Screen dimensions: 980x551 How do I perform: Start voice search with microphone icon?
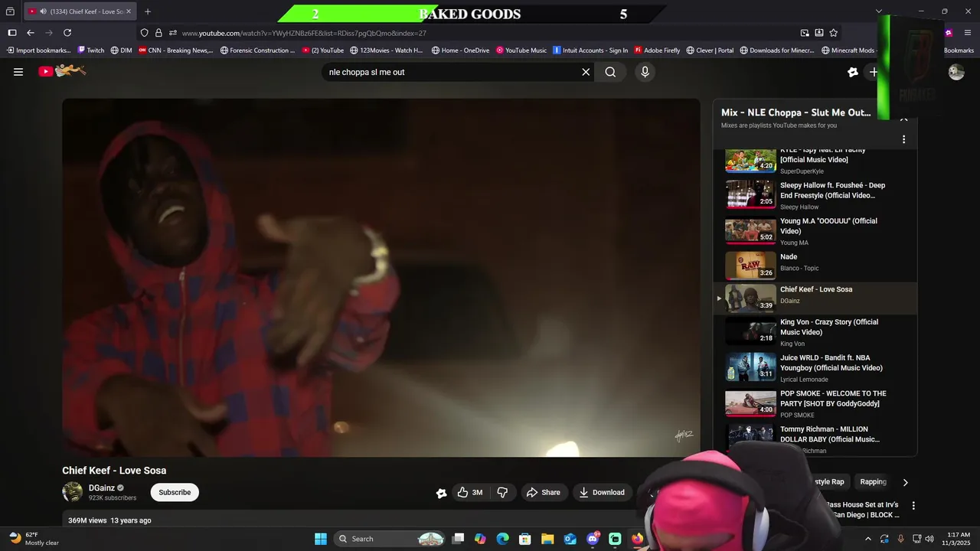(x=645, y=72)
